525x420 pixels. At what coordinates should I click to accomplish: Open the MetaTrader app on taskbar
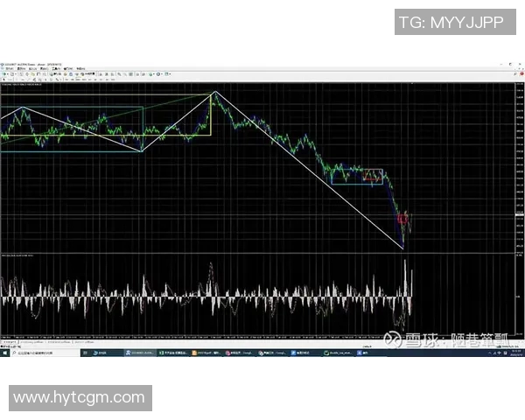pos(140,353)
